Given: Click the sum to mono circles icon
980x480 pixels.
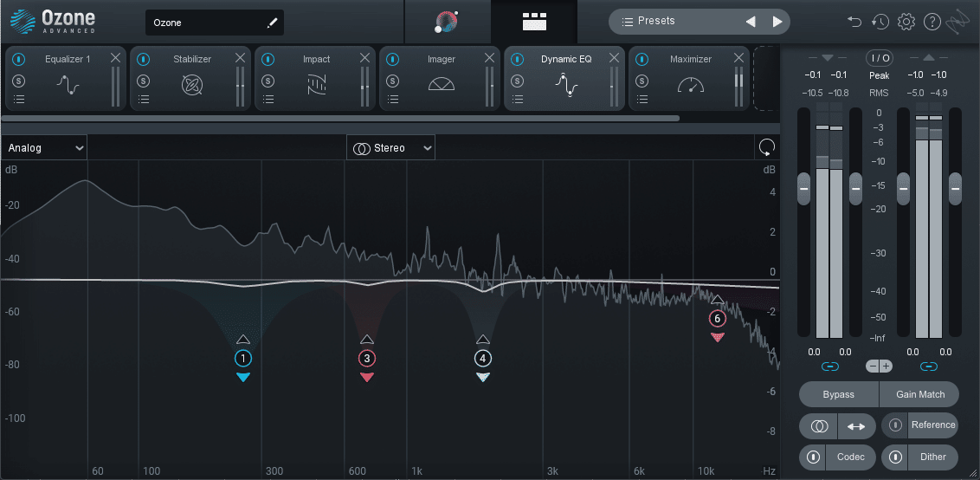Looking at the screenshot, I should click(x=819, y=426).
